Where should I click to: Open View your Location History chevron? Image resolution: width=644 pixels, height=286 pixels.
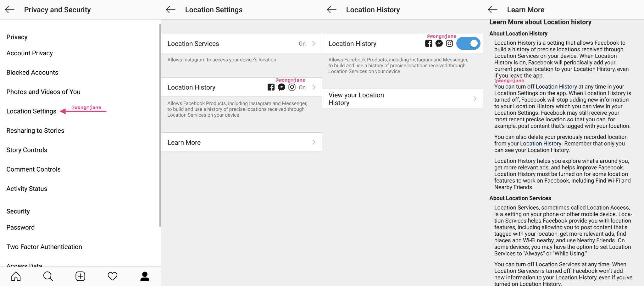click(x=475, y=99)
